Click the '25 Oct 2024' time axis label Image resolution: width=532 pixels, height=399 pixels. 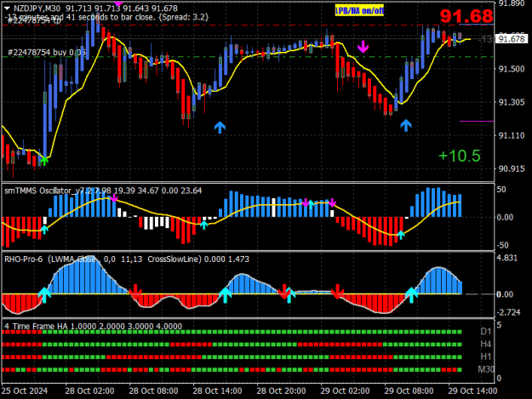pyautogui.click(x=25, y=390)
